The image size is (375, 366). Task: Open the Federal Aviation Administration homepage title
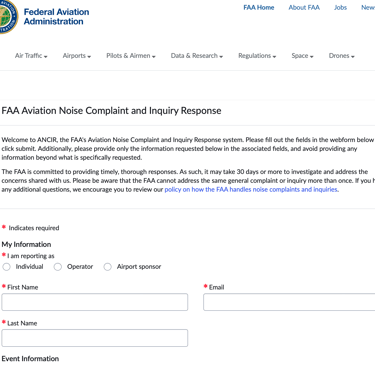56,17
